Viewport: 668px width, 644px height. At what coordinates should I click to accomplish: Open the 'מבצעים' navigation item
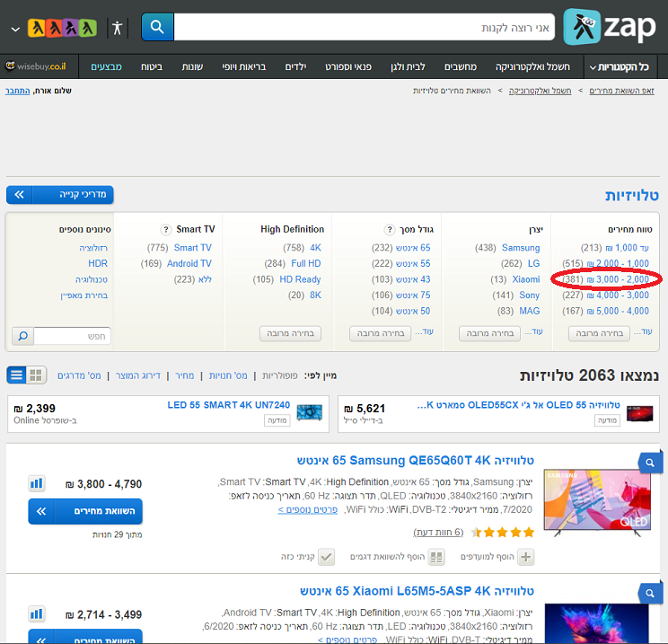107,67
